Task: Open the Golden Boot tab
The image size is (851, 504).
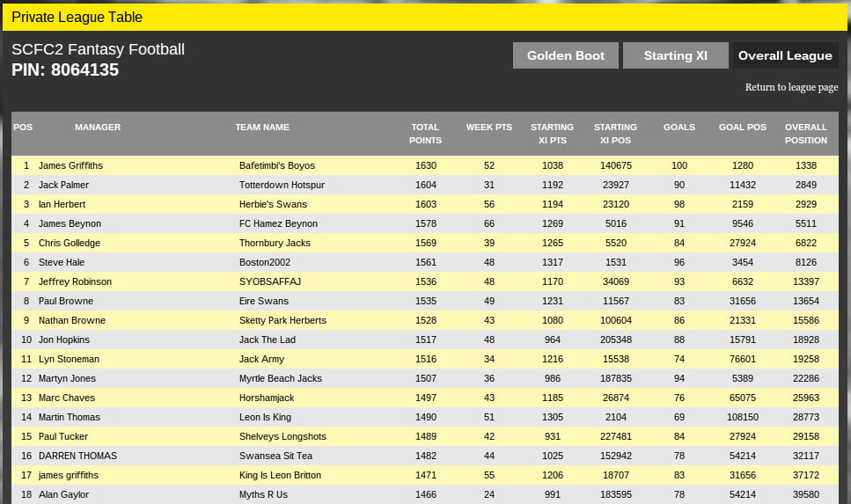Action: click(565, 55)
